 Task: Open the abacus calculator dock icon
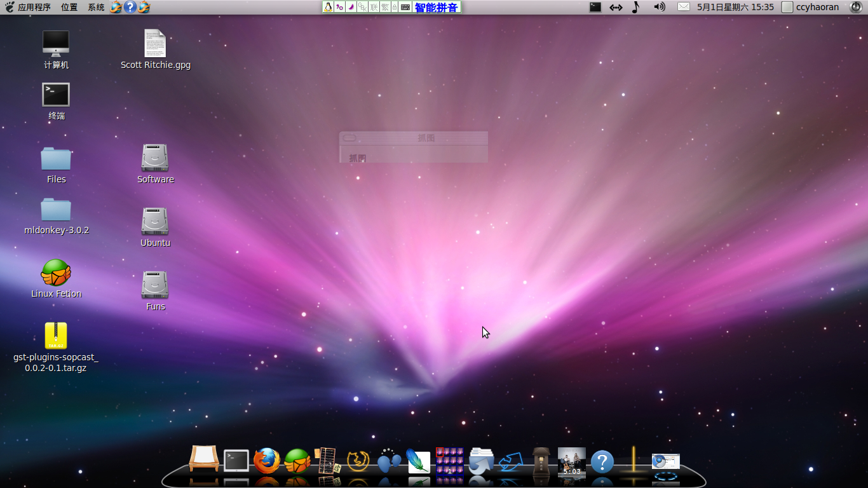click(327, 461)
